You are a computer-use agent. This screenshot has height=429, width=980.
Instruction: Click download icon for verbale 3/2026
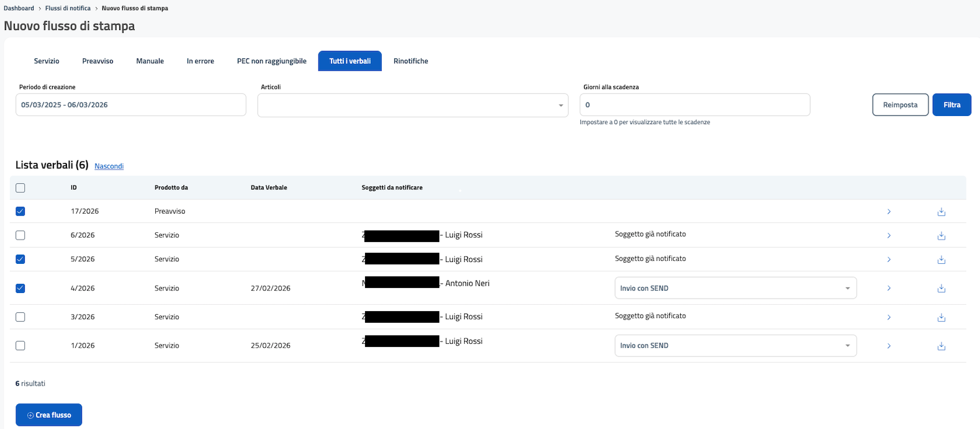click(941, 317)
